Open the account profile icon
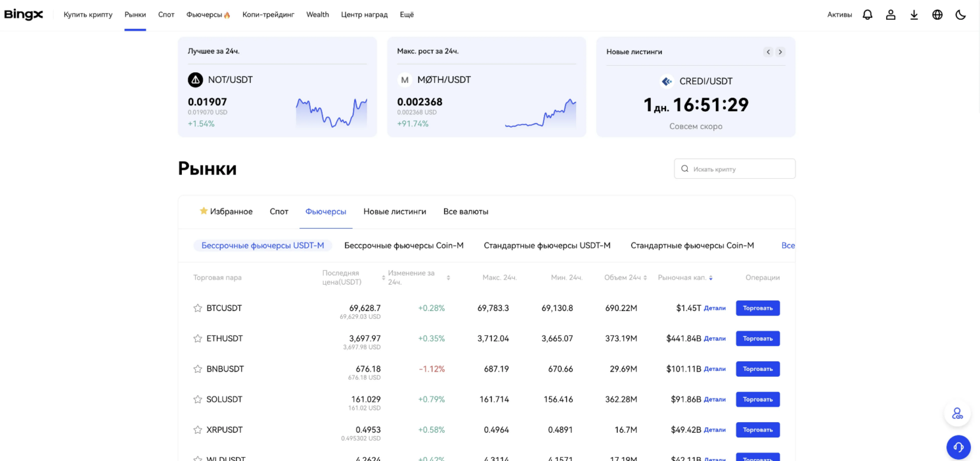 click(x=891, y=14)
